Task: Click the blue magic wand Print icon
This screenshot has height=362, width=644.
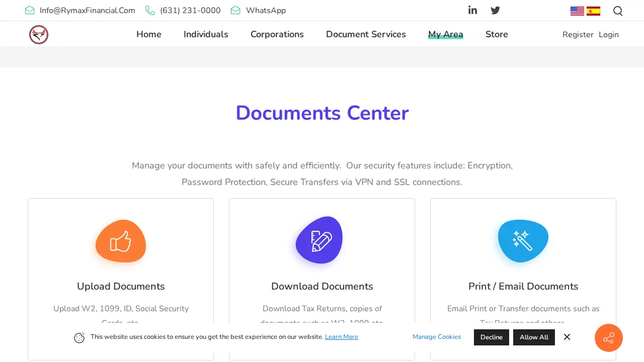Action: [x=523, y=241]
